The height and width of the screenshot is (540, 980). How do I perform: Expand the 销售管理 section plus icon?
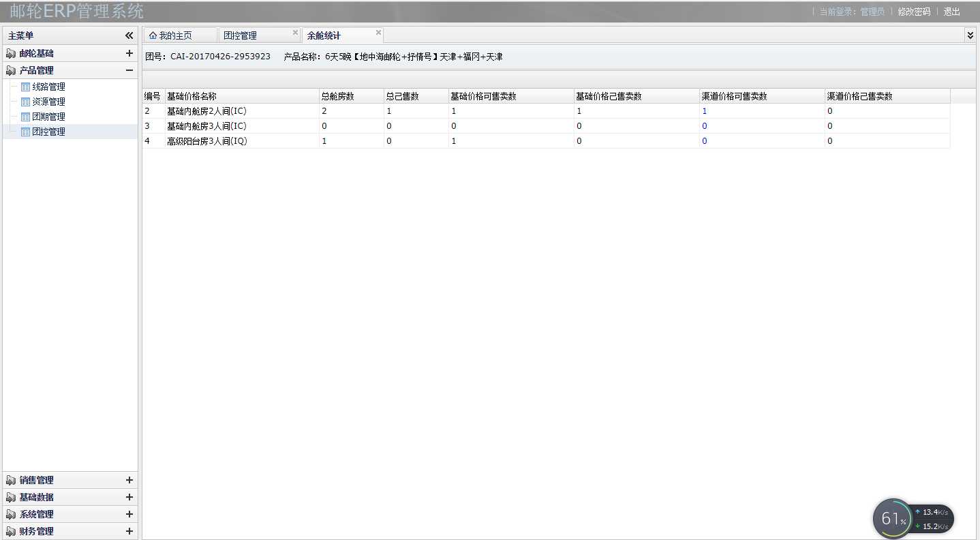click(x=129, y=480)
